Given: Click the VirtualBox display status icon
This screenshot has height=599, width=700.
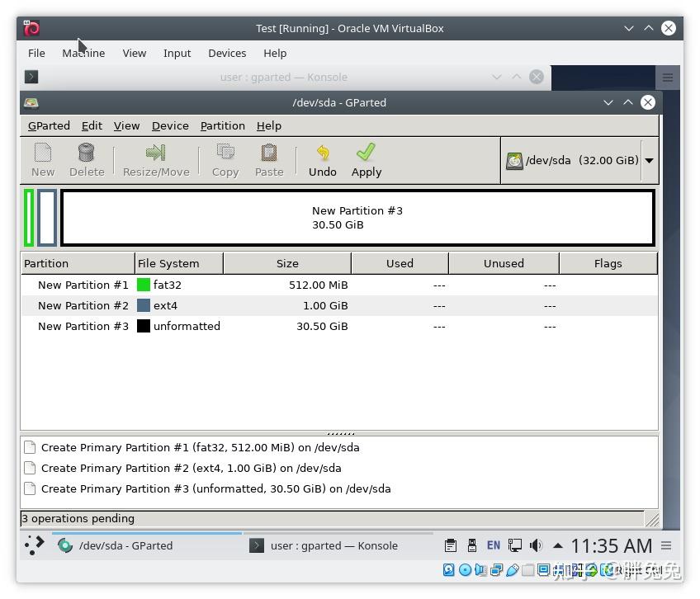Looking at the screenshot, I should (x=544, y=570).
